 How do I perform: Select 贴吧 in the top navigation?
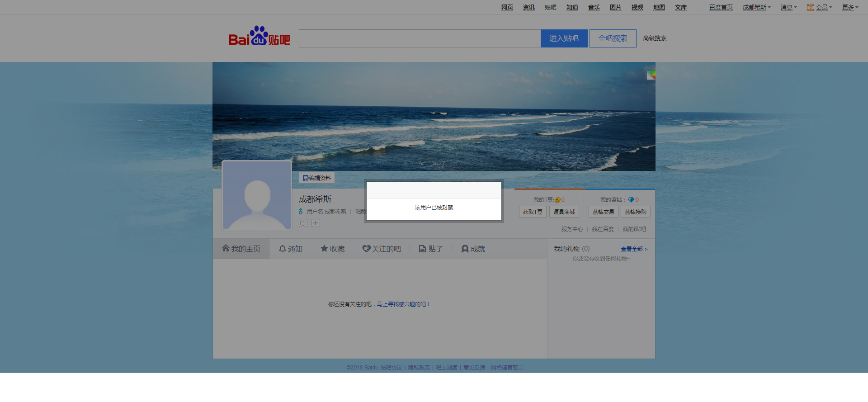(550, 7)
